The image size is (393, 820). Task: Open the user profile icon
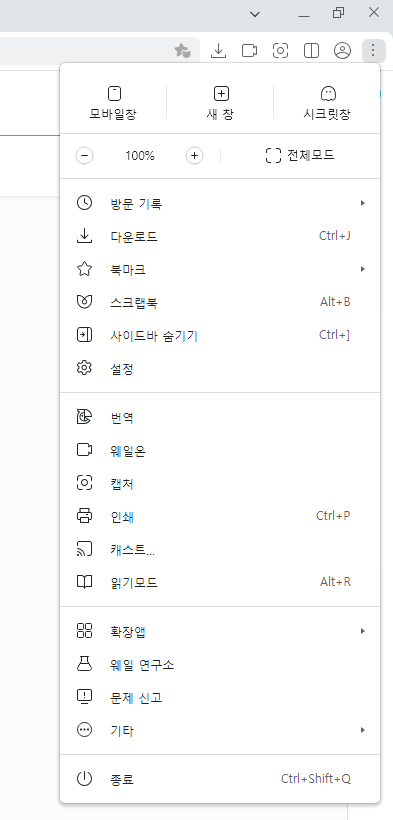(x=342, y=51)
